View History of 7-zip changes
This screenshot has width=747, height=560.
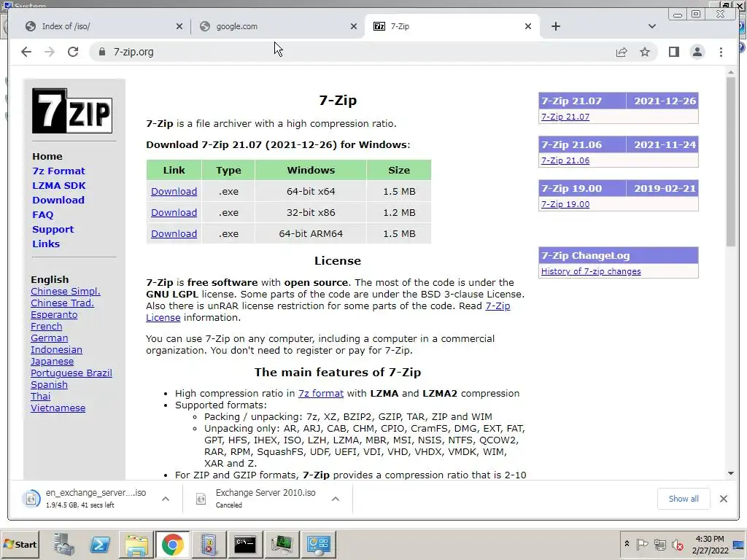[591, 271]
